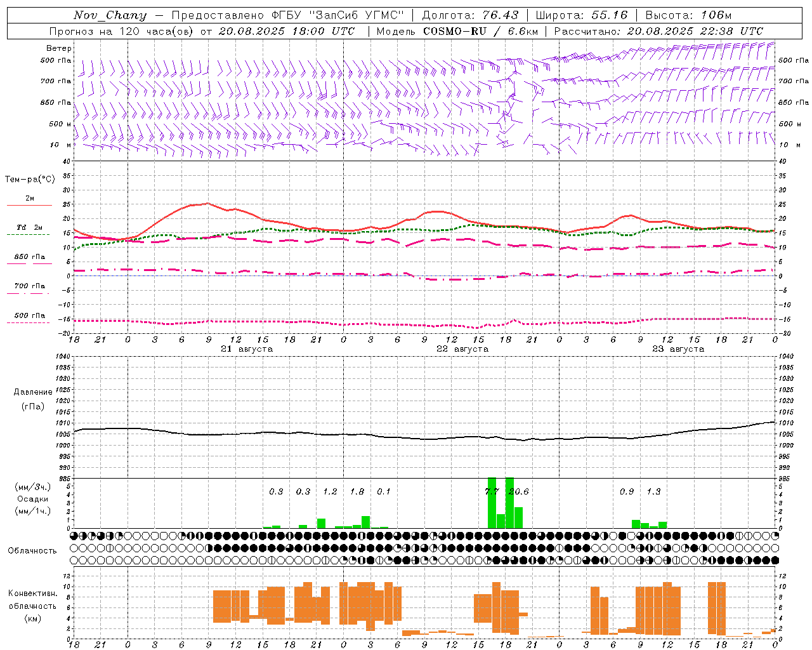Click the '1.8' precipitation amount value
The height and width of the screenshot is (650, 812).
pyautogui.click(x=357, y=492)
